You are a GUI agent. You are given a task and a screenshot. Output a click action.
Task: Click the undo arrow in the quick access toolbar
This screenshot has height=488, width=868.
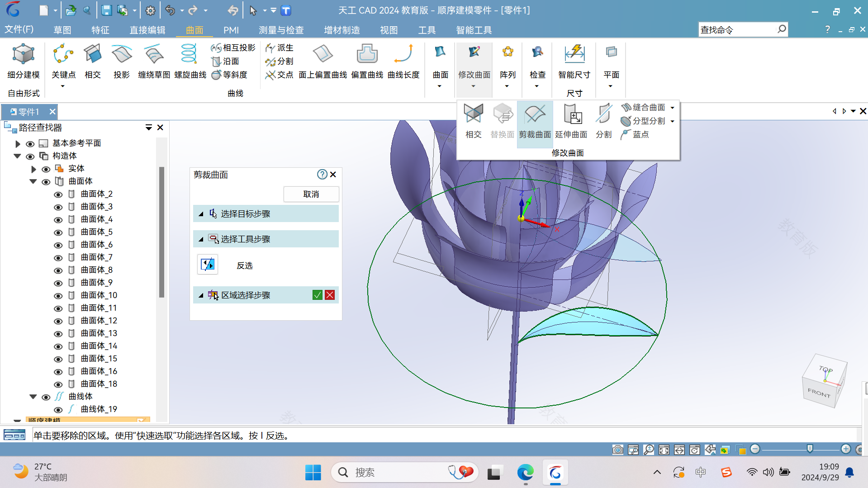click(170, 10)
